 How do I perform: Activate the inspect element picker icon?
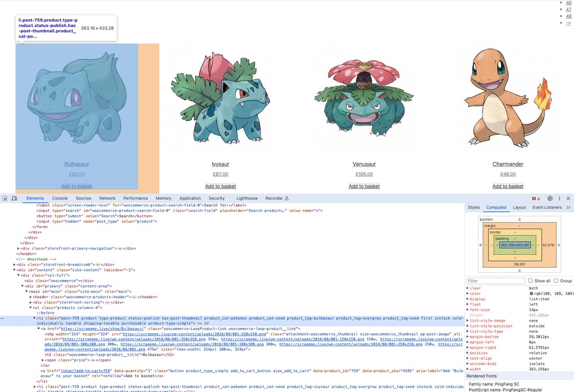pos(4,198)
